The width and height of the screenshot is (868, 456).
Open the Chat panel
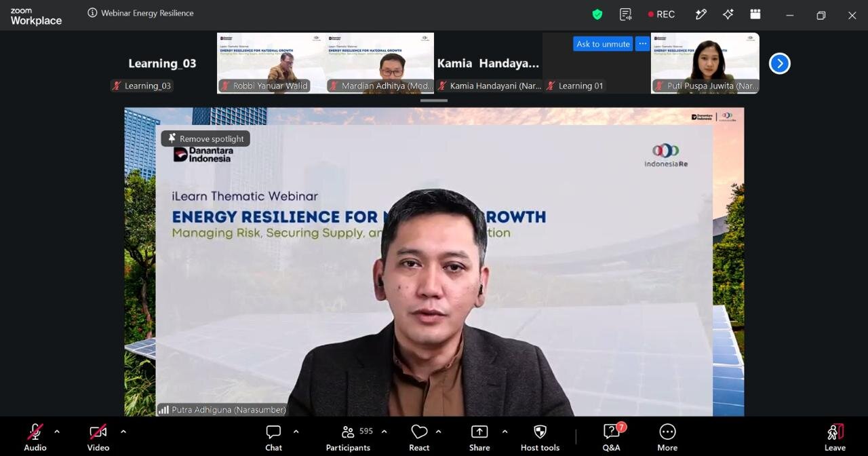[273, 438]
